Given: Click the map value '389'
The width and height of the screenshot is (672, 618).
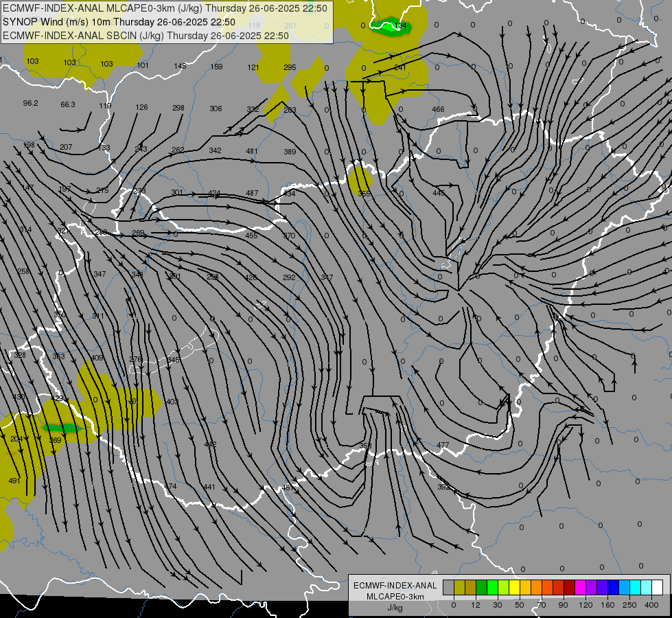Looking at the screenshot, I should [x=290, y=152].
